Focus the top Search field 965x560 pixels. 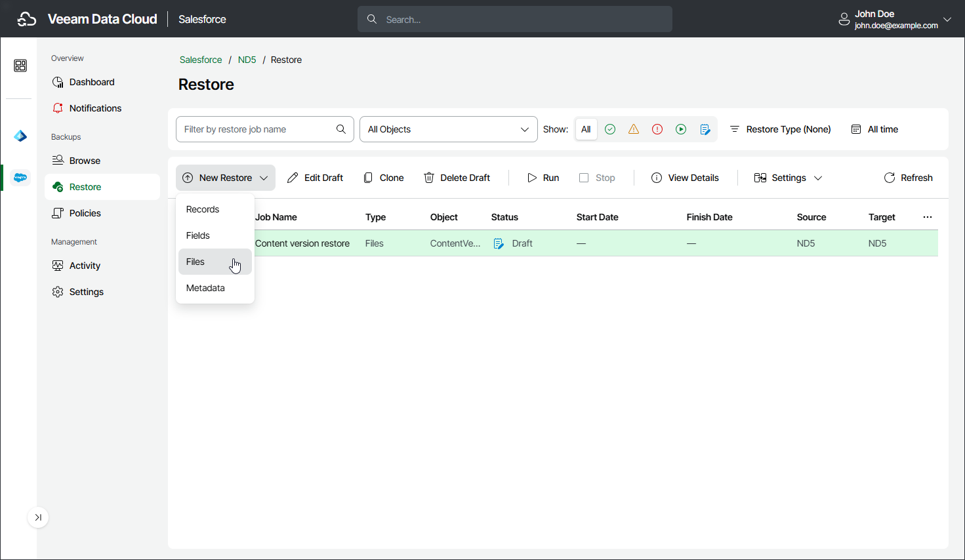coord(515,19)
